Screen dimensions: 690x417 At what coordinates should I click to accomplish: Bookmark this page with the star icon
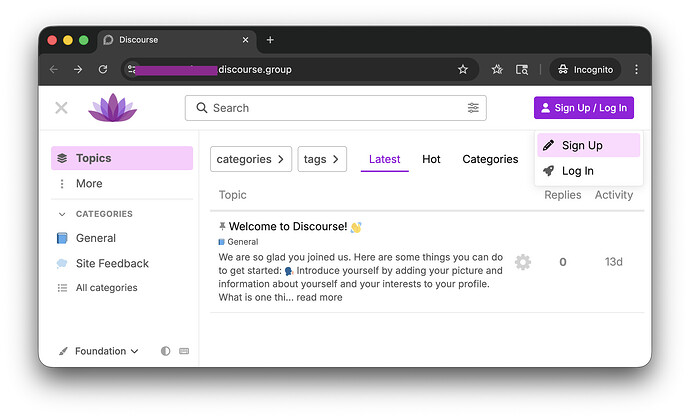462,70
